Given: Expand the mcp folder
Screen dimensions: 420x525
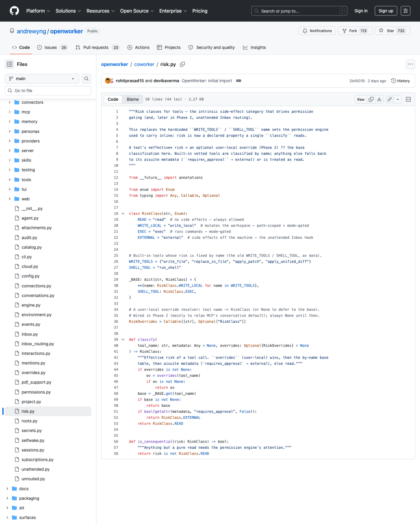Looking at the screenshot, I should [10, 112].
